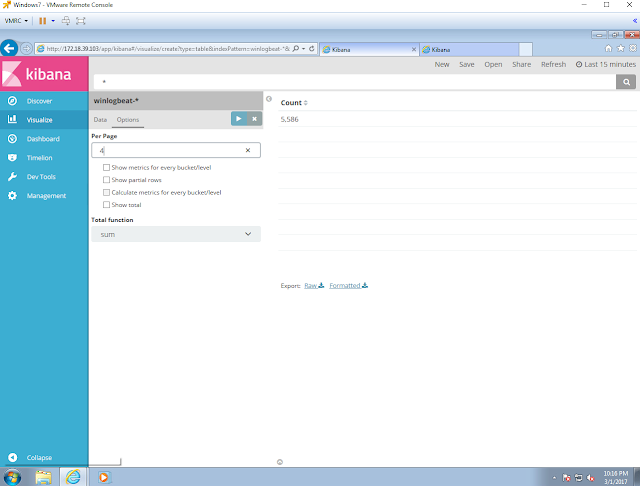Close the first Kibana browser tab

coord(414,49)
